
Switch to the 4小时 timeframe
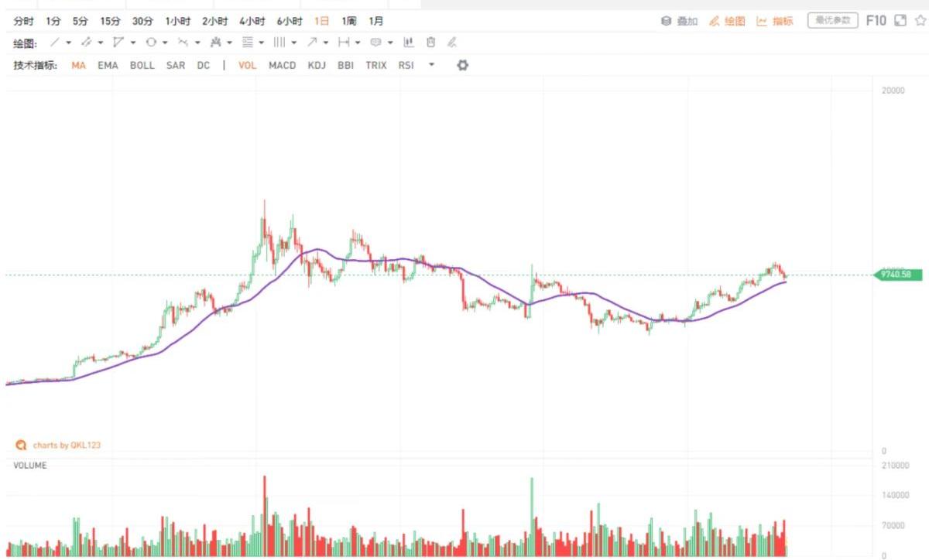point(252,21)
